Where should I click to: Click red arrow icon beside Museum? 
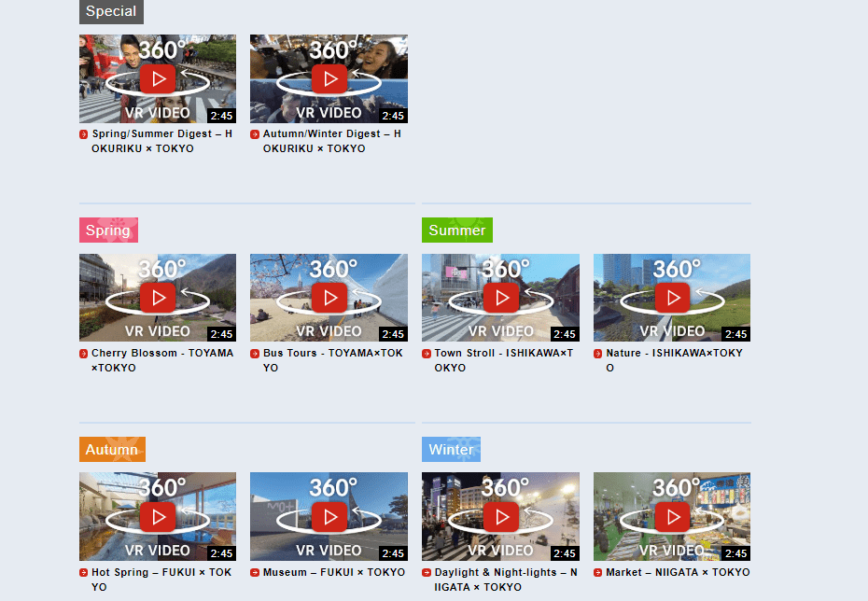click(255, 573)
